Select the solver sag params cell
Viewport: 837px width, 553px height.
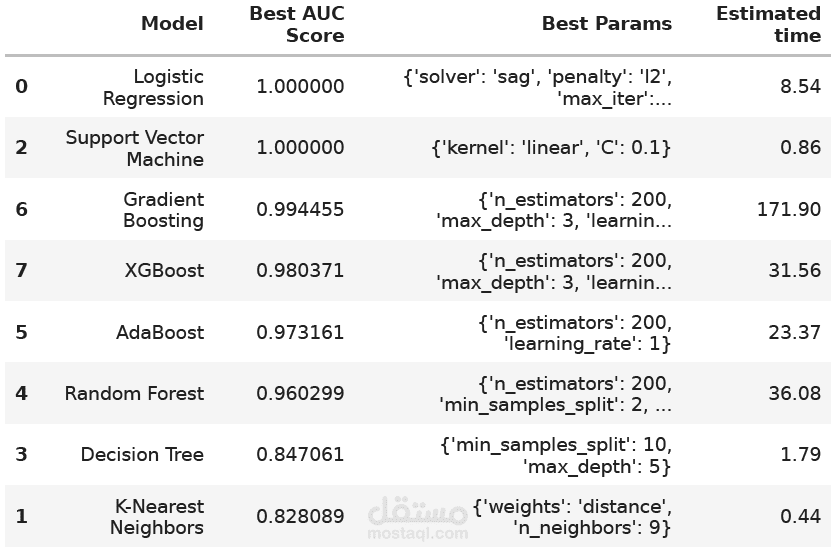point(537,88)
